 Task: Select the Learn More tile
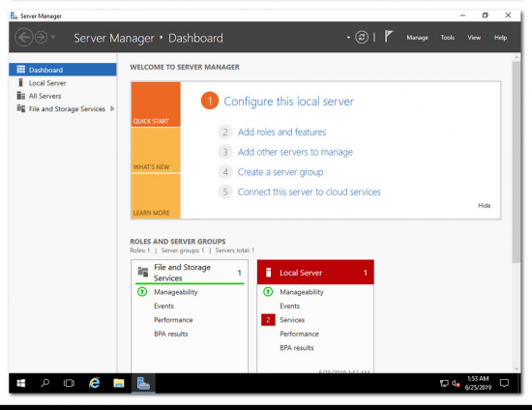tap(156, 196)
